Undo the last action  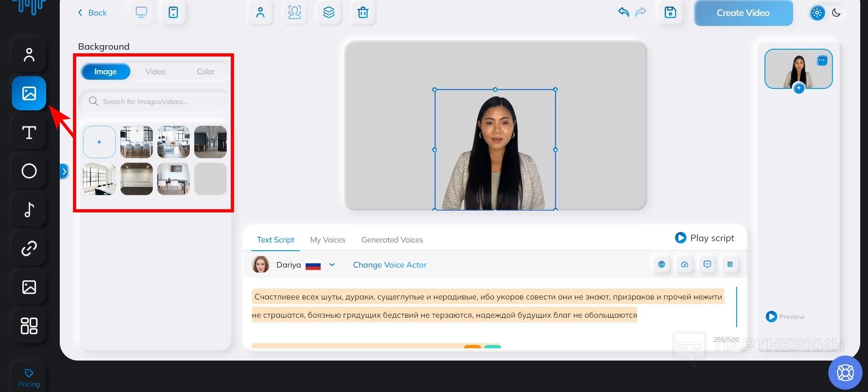624,12
